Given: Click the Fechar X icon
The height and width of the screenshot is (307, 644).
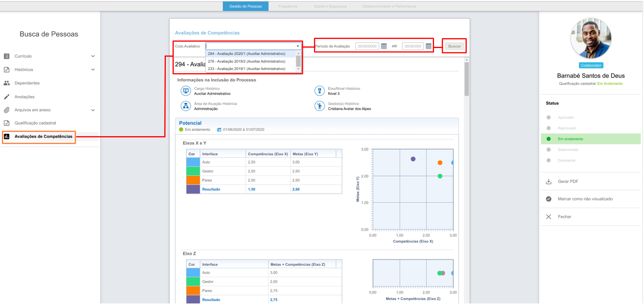Looking at the screenshot, I should click(549, 217).
